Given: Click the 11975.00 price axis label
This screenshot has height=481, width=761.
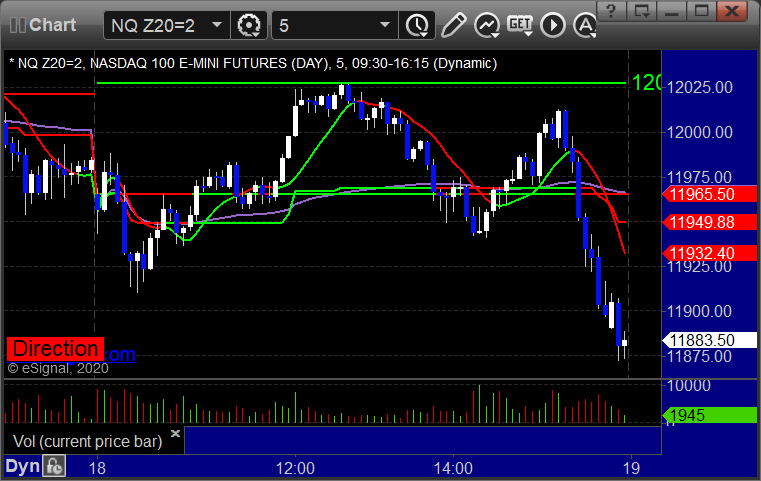Looking at the screenshot, I should (700, 177).
